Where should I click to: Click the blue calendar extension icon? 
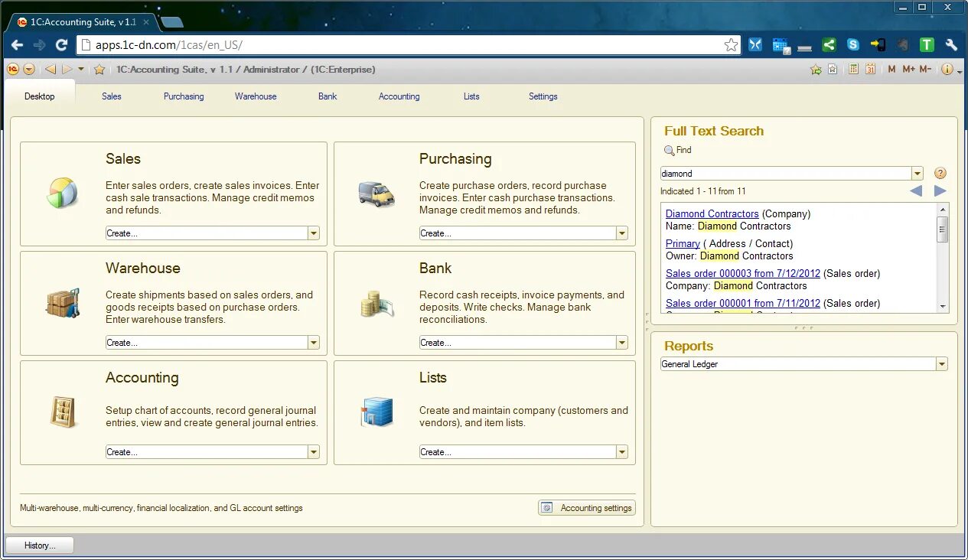pyautogui.click(x=781, y=45)
